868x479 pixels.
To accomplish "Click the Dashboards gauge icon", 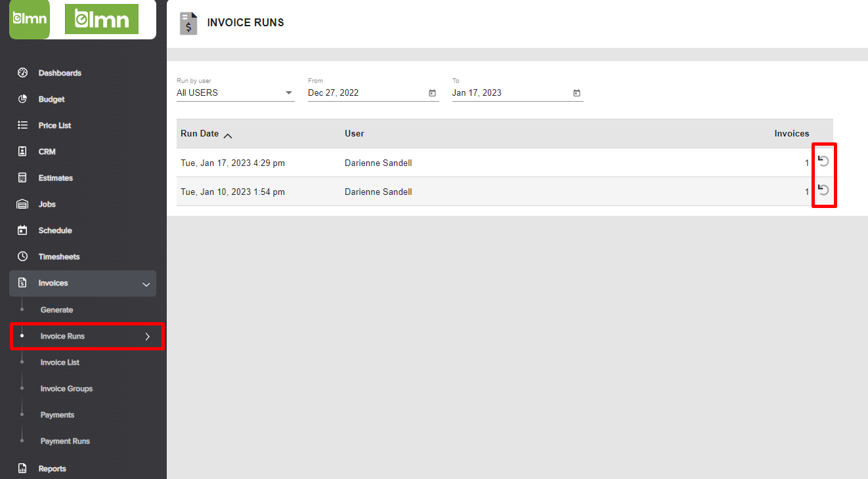I will point(22,73).
